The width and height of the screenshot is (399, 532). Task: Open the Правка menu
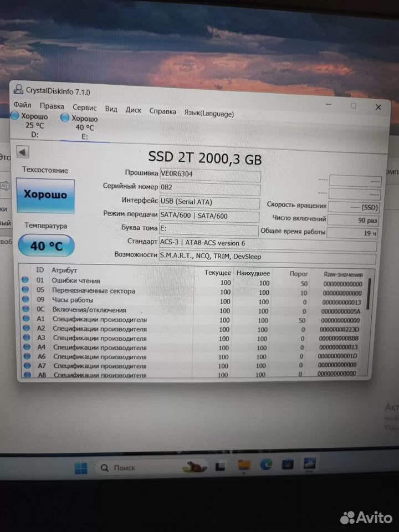pos(52,106)
